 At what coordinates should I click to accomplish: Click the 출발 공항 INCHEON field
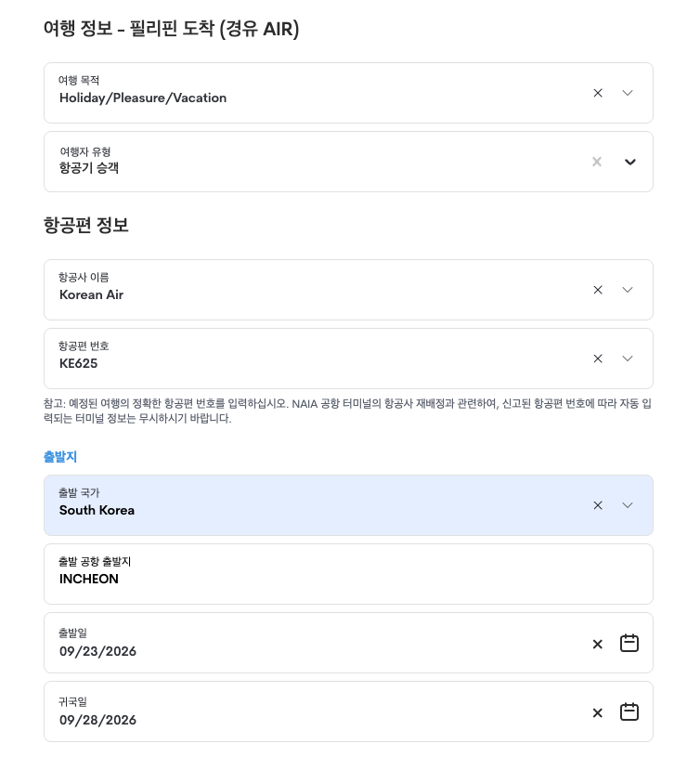click(348, 574)
